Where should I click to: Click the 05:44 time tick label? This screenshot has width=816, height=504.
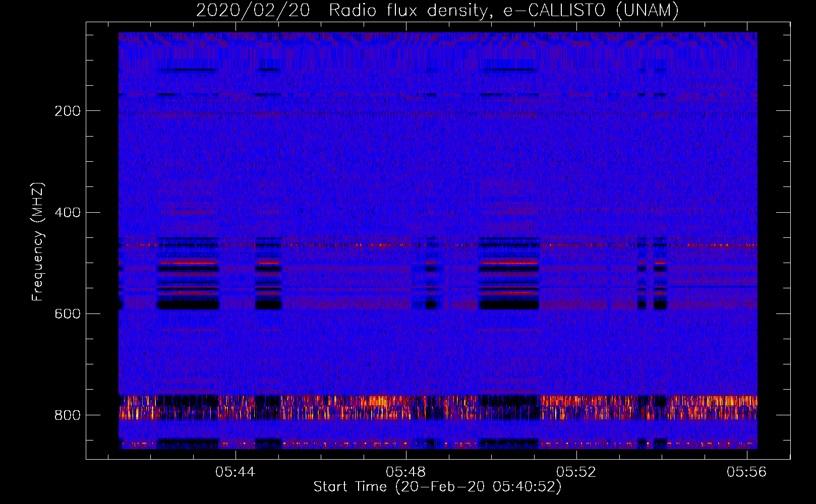[x=235, y=472]
